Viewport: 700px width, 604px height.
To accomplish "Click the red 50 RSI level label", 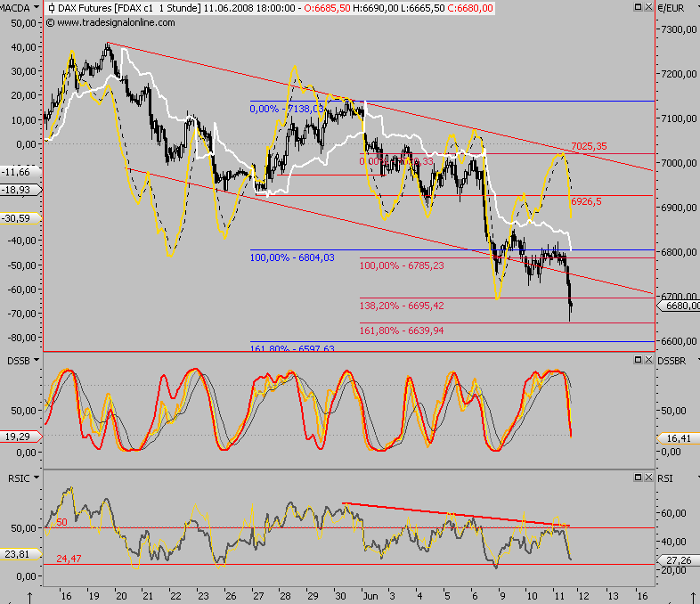I will [x=61, y=522].
